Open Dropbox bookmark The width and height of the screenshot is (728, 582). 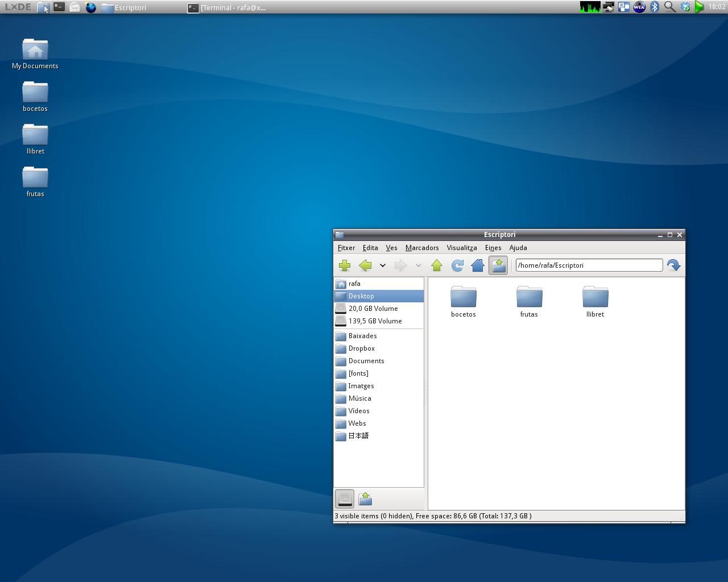[379, 348]
